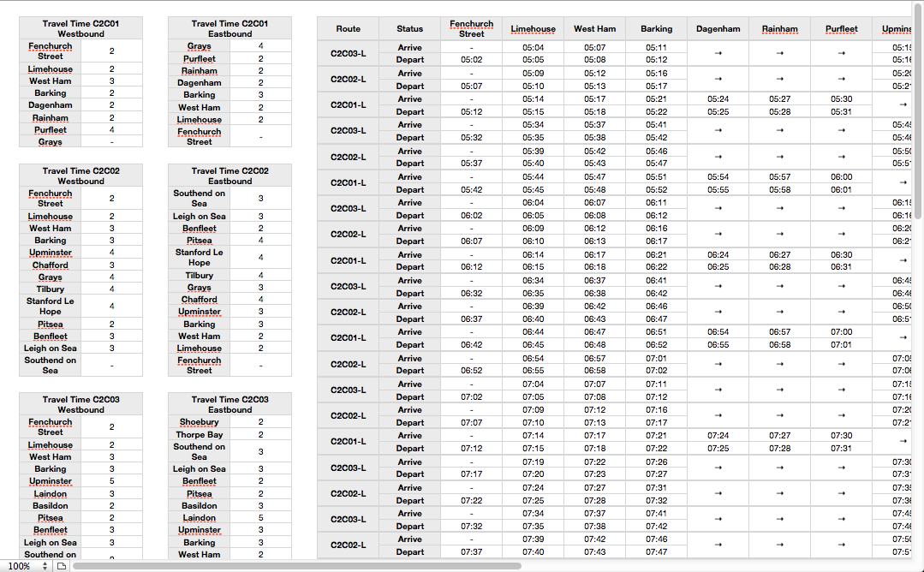Screen dimensions: 924x572
Task: Click the page layout view icon beside zoom
Action: click(x=62, y=565)
